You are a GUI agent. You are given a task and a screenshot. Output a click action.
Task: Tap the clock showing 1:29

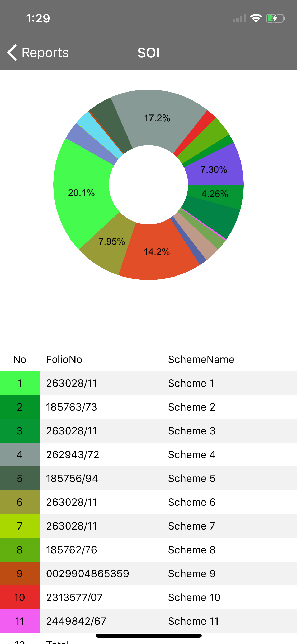tap(38, 19)
